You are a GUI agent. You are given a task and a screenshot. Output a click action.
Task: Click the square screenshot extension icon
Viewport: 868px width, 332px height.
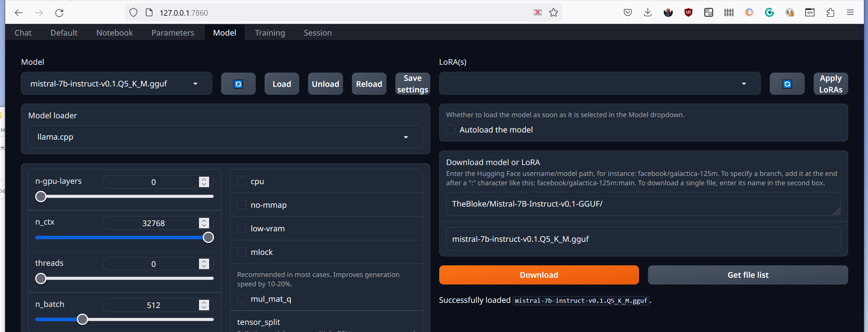(709, 13)
